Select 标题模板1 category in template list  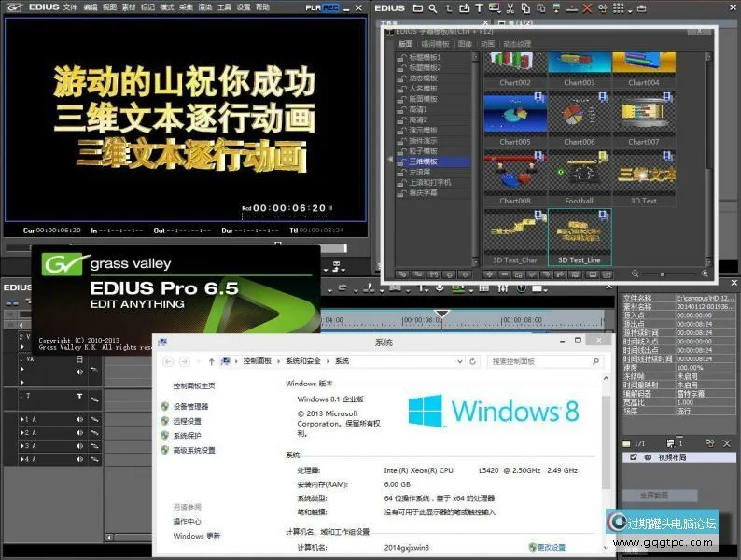point(433,57)
